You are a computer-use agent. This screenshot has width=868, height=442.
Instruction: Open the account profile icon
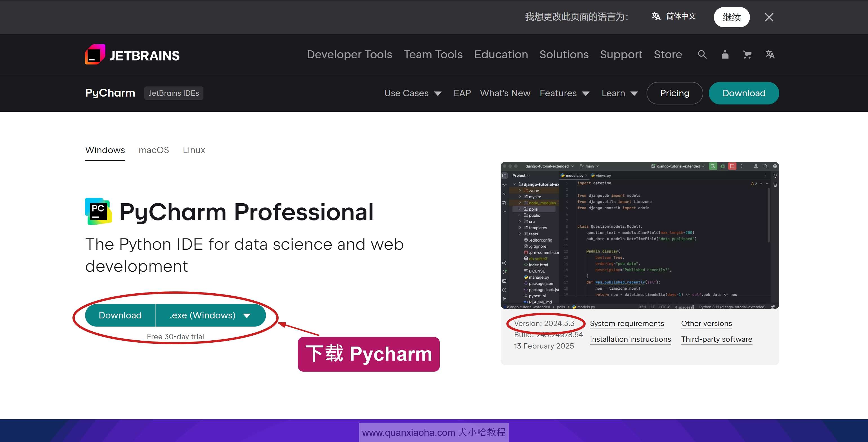[725, 54]
